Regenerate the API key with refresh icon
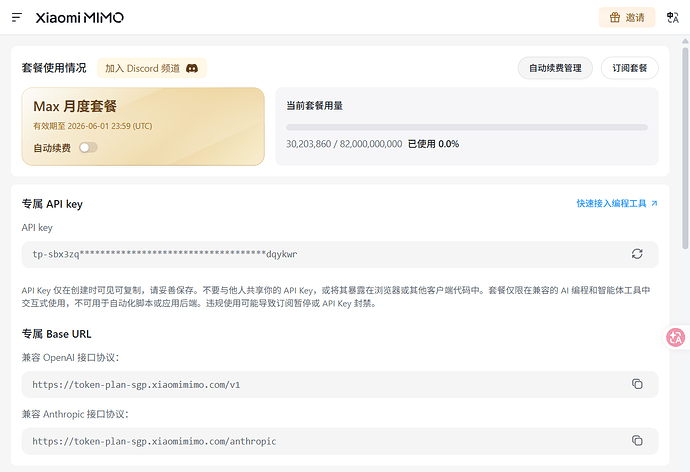This screenshot has width=690, height=472. click(x=637, y=254)
